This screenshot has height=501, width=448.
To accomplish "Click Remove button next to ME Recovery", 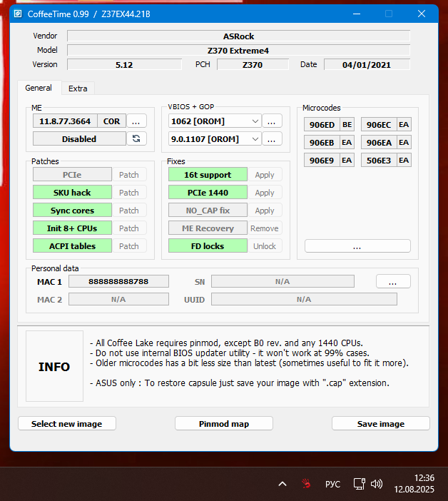I will click(x=265, y=228).
